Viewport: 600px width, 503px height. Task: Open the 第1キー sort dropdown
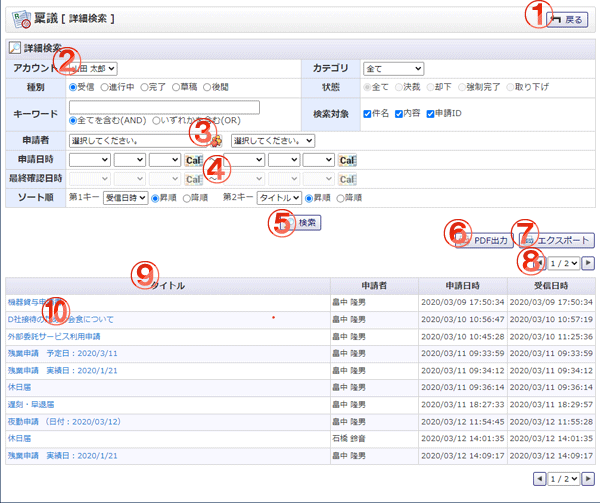pos(126,198)
